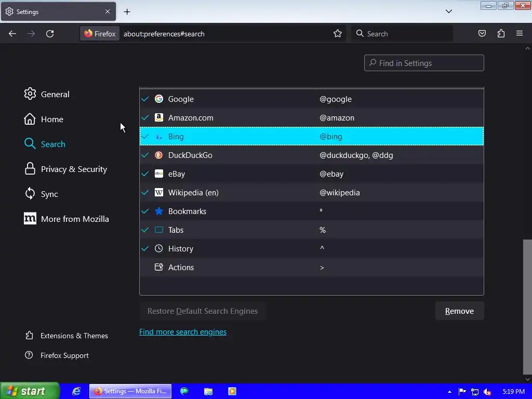
Task: Click the Actions row icon
Action: tap(159, 267)
